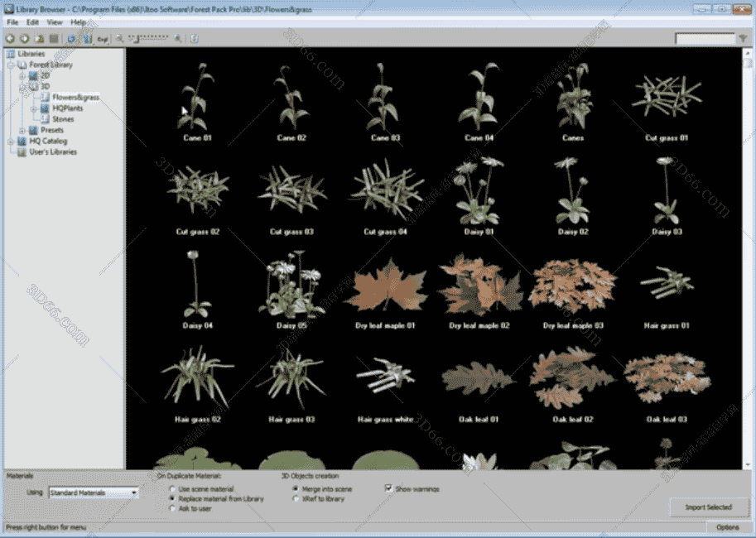
Task: Click the forward navigation arrow icon
Action: (x=24, y=37)
